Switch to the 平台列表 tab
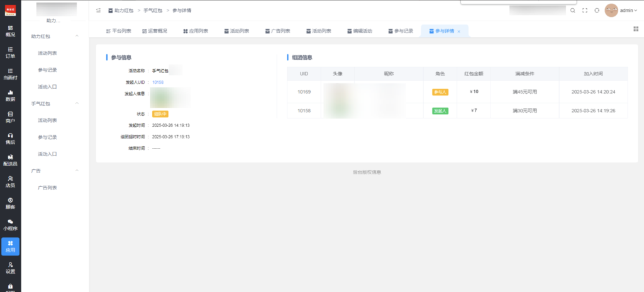 click(118, 31)
